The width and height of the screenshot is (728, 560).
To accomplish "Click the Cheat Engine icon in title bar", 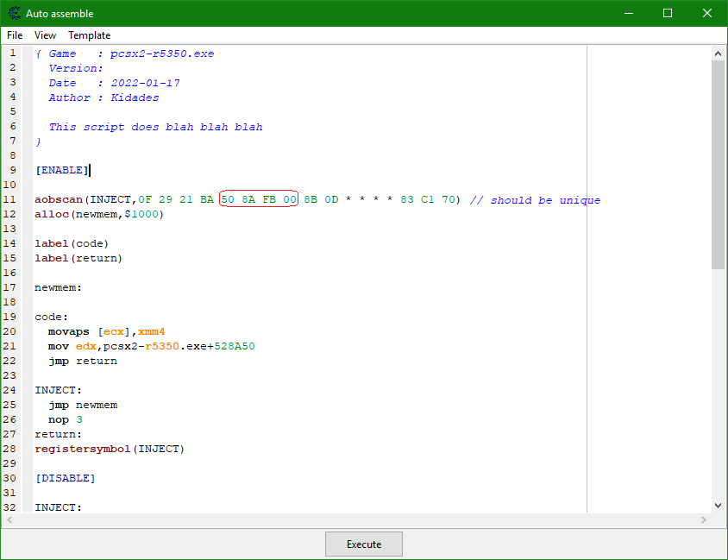I will [x=15, y=13].
